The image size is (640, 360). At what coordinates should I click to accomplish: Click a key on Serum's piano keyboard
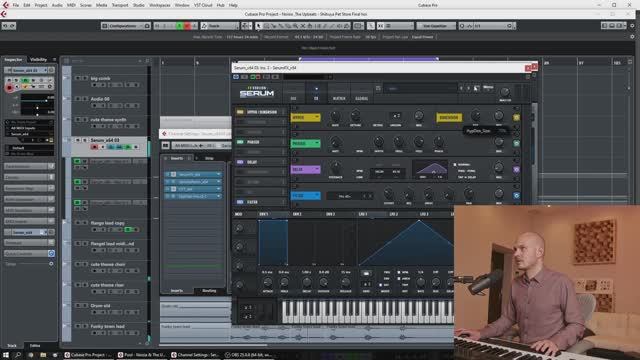pyautogui.click(x=367, y=312)
